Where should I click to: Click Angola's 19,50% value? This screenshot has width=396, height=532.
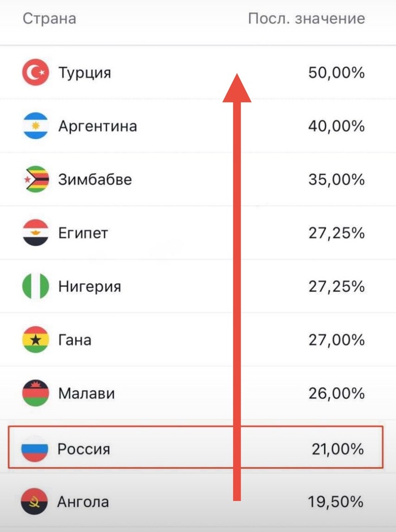pyautogui.click(x=336, y=501)
